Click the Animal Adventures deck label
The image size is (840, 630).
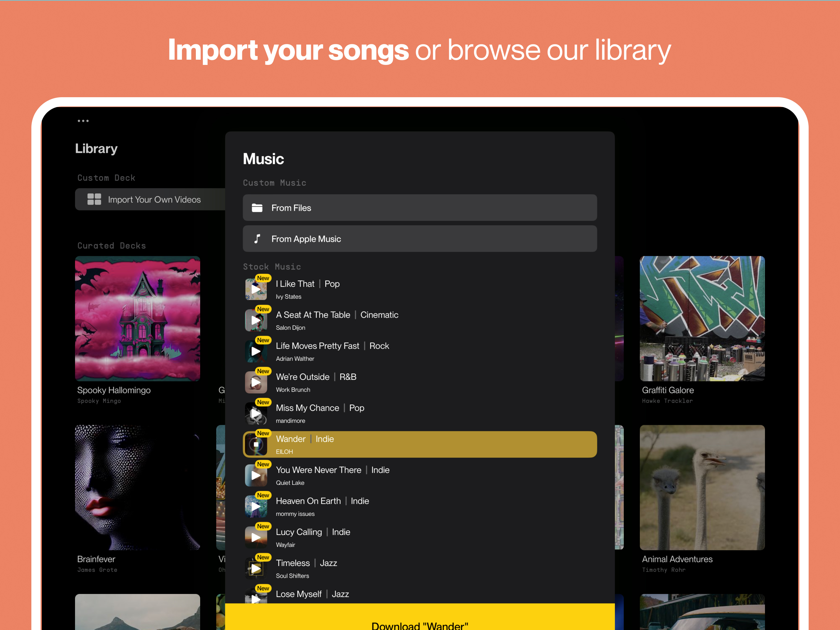(x=677, y=559)
